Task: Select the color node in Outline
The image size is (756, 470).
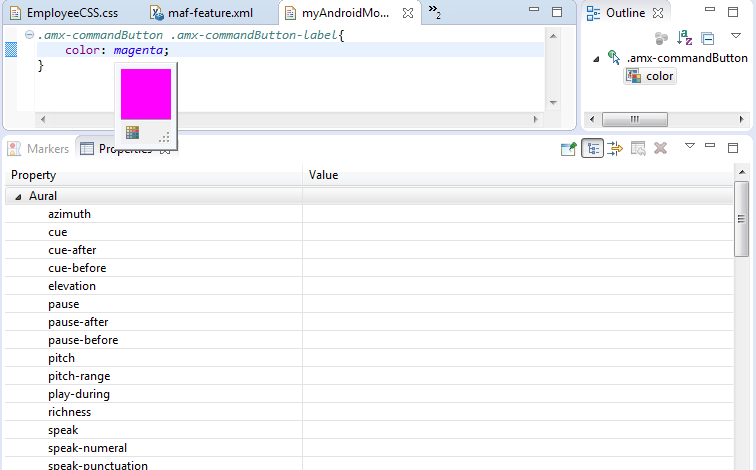Action: (x=650, y=76)
